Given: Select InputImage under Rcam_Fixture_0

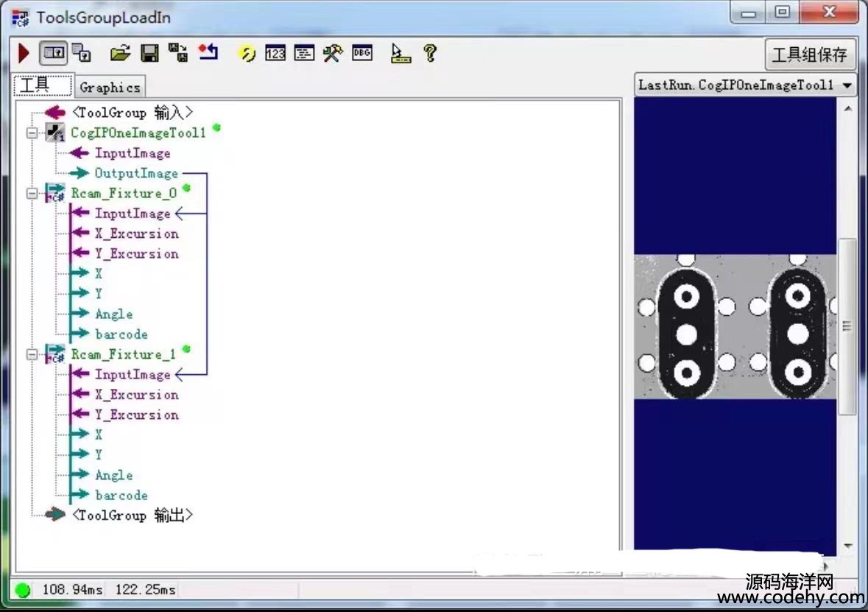Looking at the screenshot, I should 133,214.
